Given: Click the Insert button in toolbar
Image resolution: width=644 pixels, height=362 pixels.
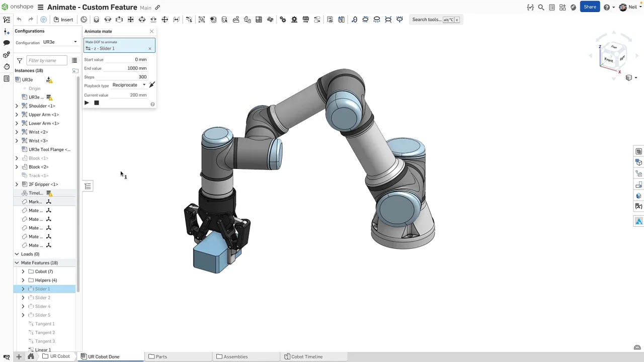Looking at the screenshot, I should tap(63, 20).
